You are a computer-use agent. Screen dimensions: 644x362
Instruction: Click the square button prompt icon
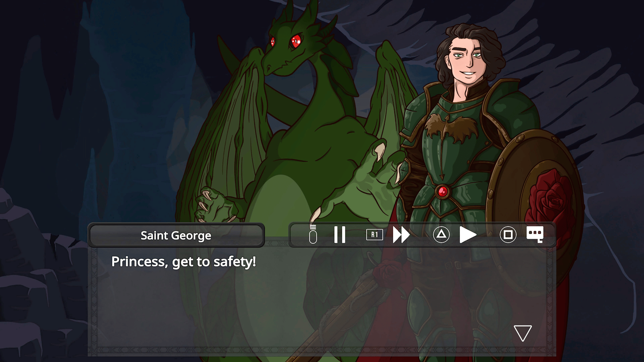(508, 235)
